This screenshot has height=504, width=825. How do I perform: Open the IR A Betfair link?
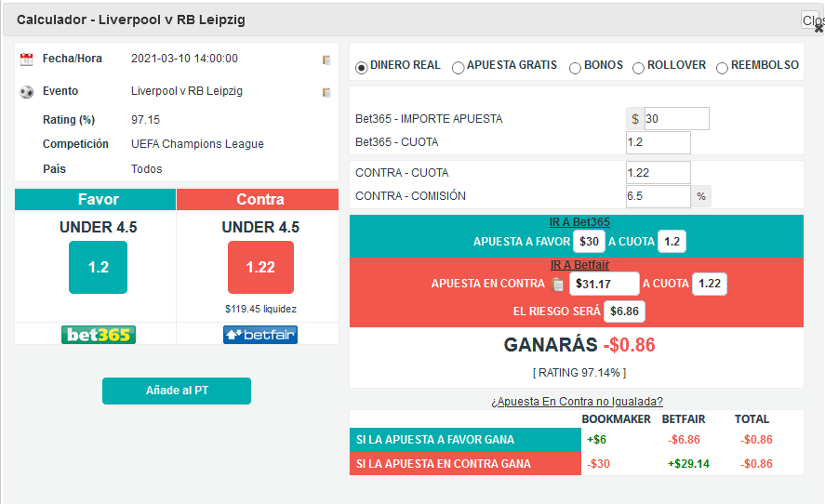pyautogui.click(x=579, y=265)
